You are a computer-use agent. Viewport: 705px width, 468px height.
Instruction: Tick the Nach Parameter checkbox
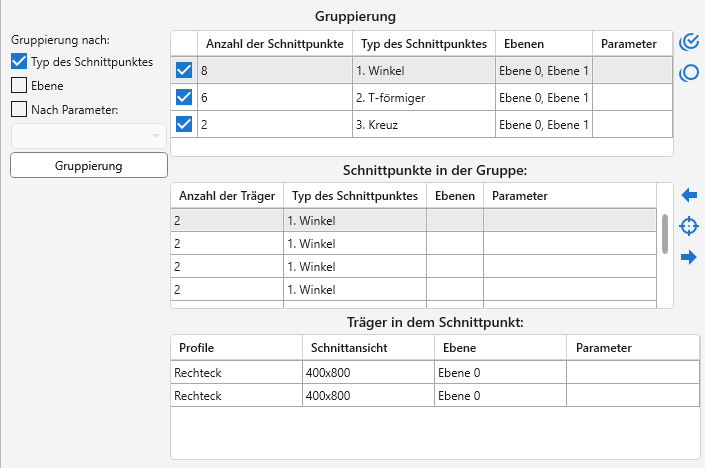coord(19,110)
